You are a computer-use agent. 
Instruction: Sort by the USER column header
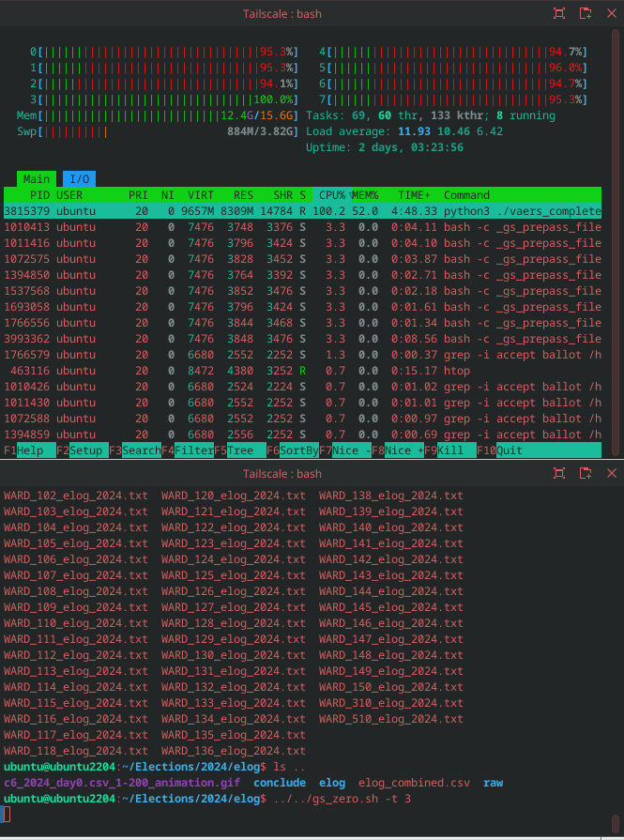(x=69, y=195)
